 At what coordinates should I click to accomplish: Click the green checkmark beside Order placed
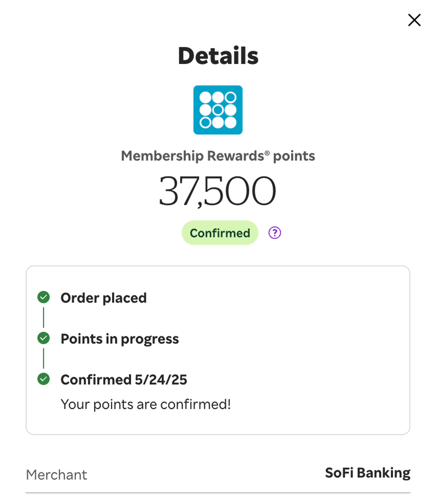point(44,297)
